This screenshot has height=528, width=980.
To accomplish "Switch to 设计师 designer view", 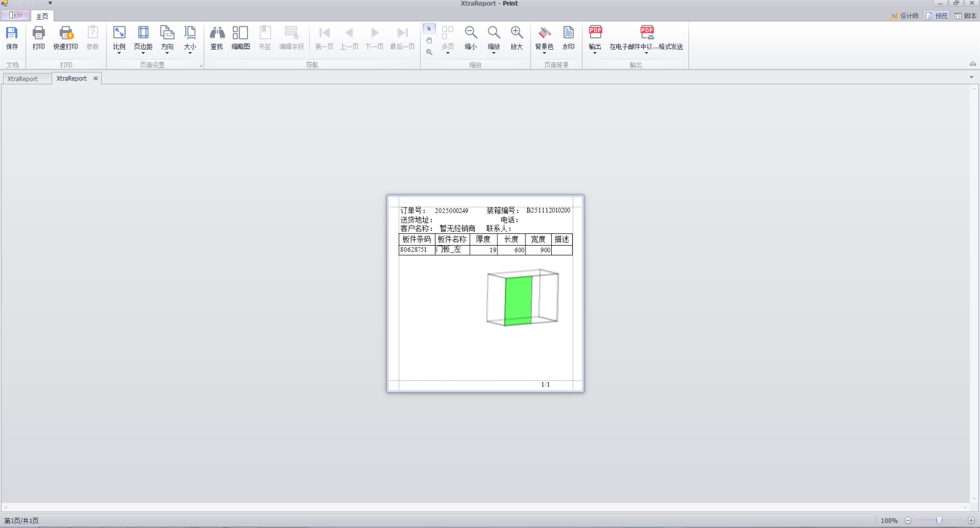I will pyautogui.click(x=905, y=16).
